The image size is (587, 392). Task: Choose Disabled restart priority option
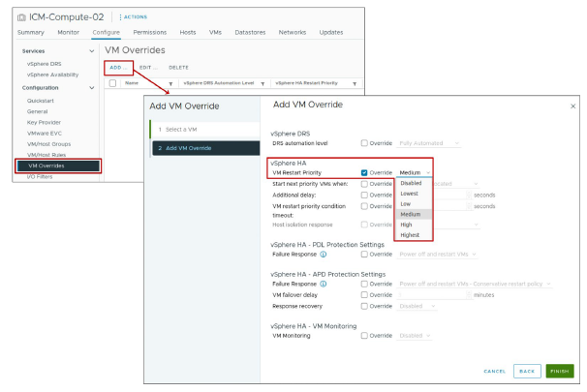pos(414,183)
